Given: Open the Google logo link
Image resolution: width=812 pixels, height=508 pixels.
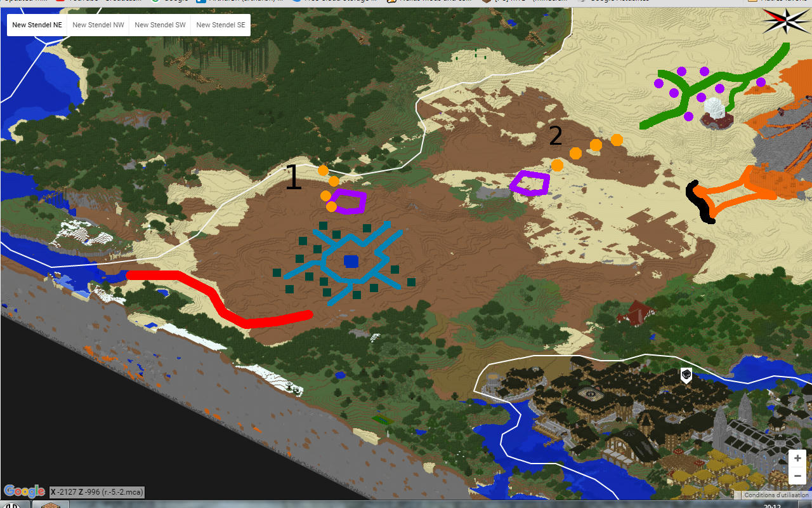Looking at the screenshot, I should (24, 491).
